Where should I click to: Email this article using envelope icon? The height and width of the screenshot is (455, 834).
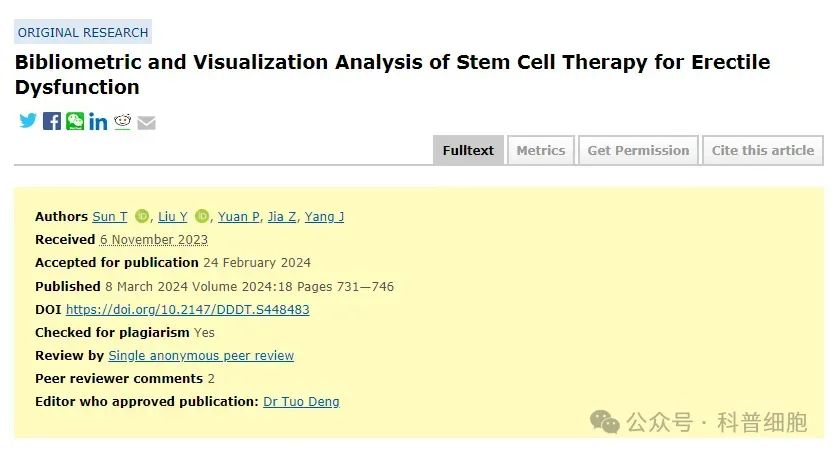coord(146,123)
